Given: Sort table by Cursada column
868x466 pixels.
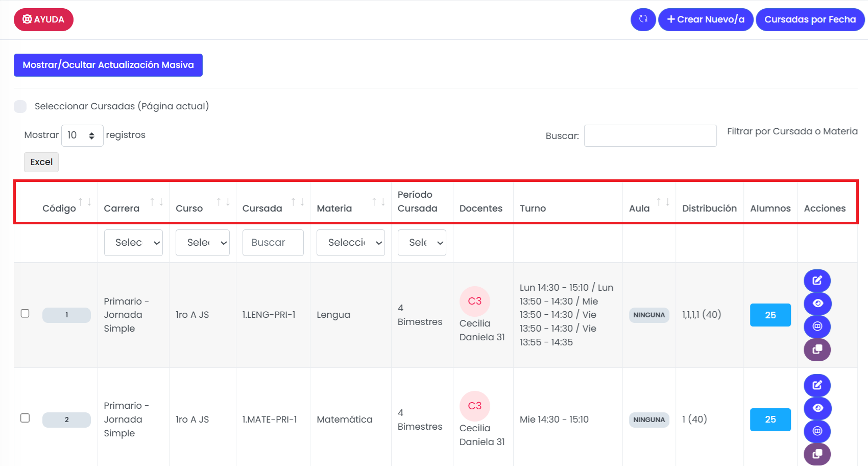Looking at the screenshot, I should [273, 202].
